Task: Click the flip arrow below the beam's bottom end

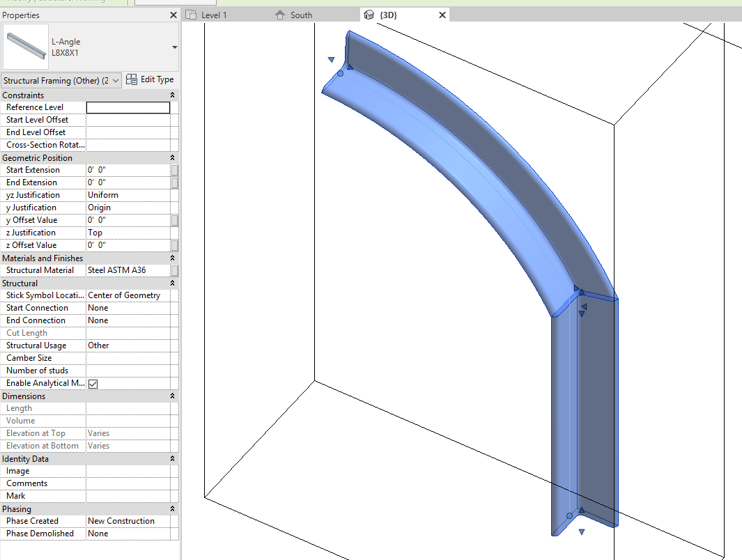Action: (581, 531)
